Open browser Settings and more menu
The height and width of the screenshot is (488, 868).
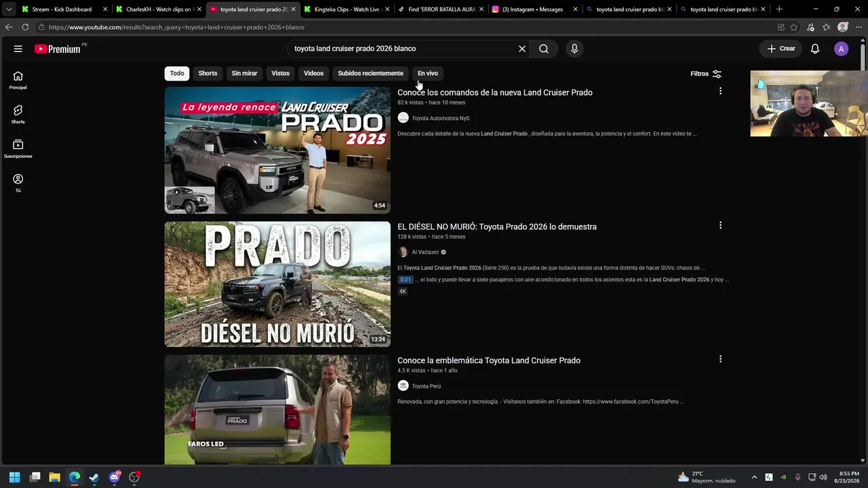coord(859,27)
